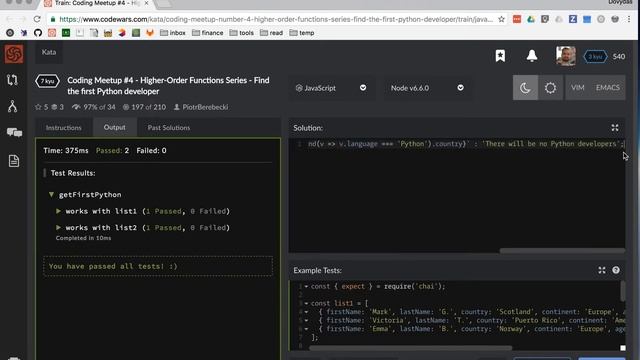Viewport: 640px width, 360px height.
Task: Open the notifications bell
Action: click(532, 56)
